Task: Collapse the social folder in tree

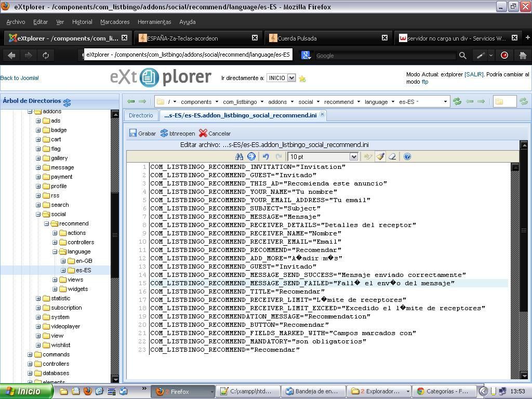Action: (38, 214)
